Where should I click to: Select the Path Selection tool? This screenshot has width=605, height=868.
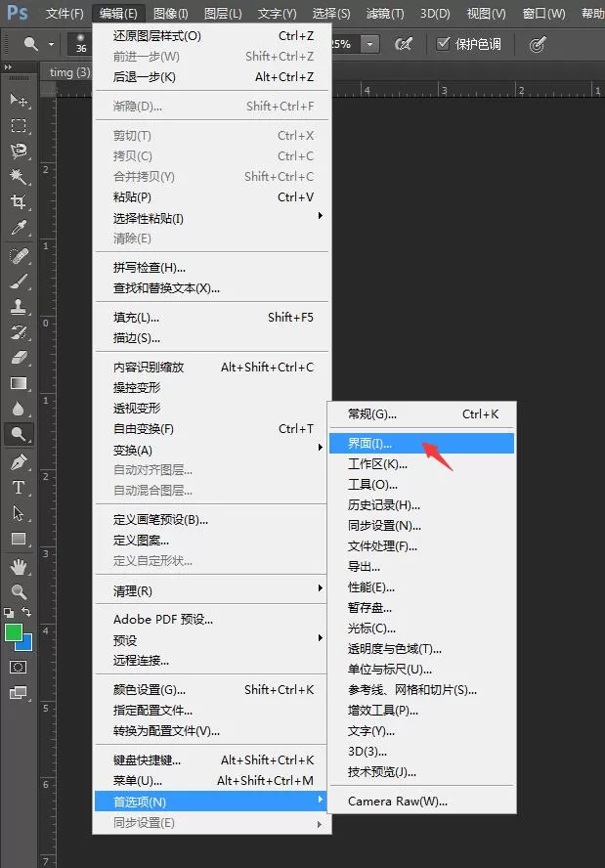(x=19, y=513)
